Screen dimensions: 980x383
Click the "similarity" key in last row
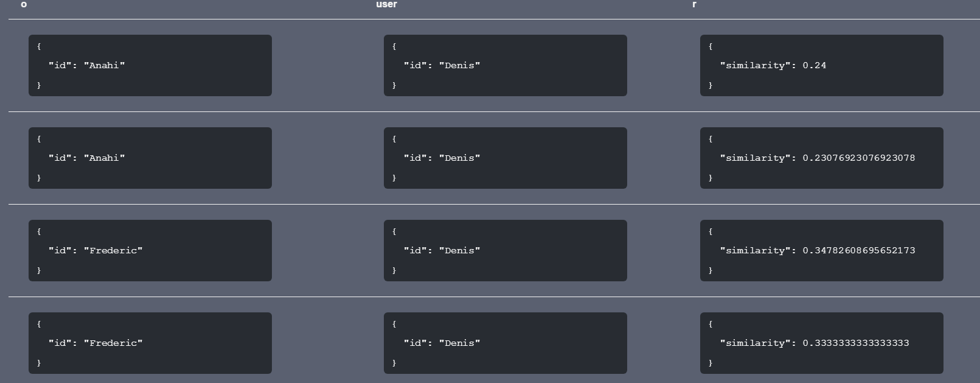click(756, 343)
